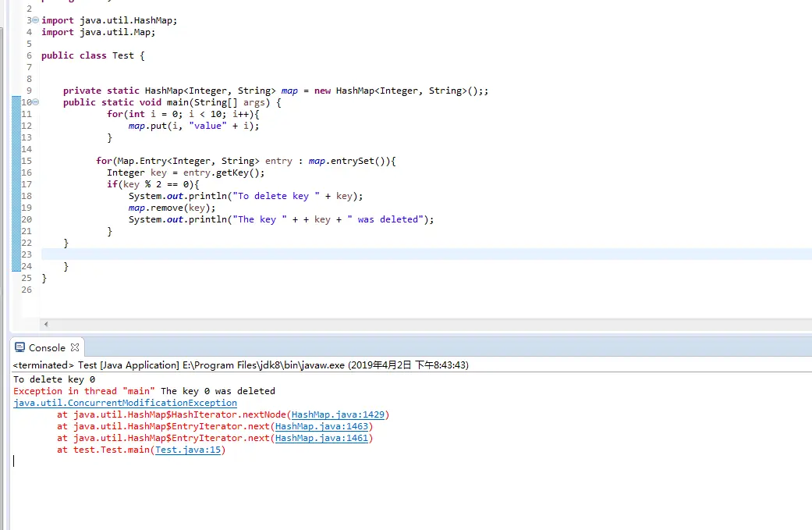The width and height of the screenshot is (812, 530).
Task: Collapse the import block fold marker
Action: (36, 20)
